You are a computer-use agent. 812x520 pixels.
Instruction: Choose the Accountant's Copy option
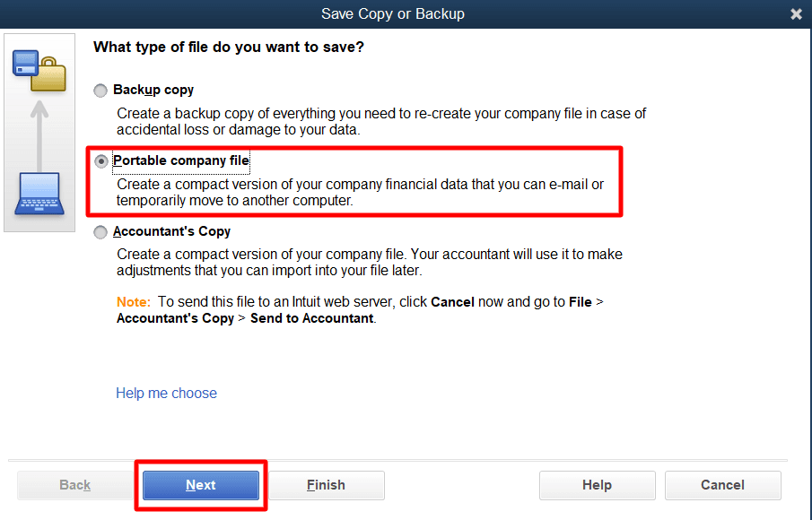click(100, 231)
